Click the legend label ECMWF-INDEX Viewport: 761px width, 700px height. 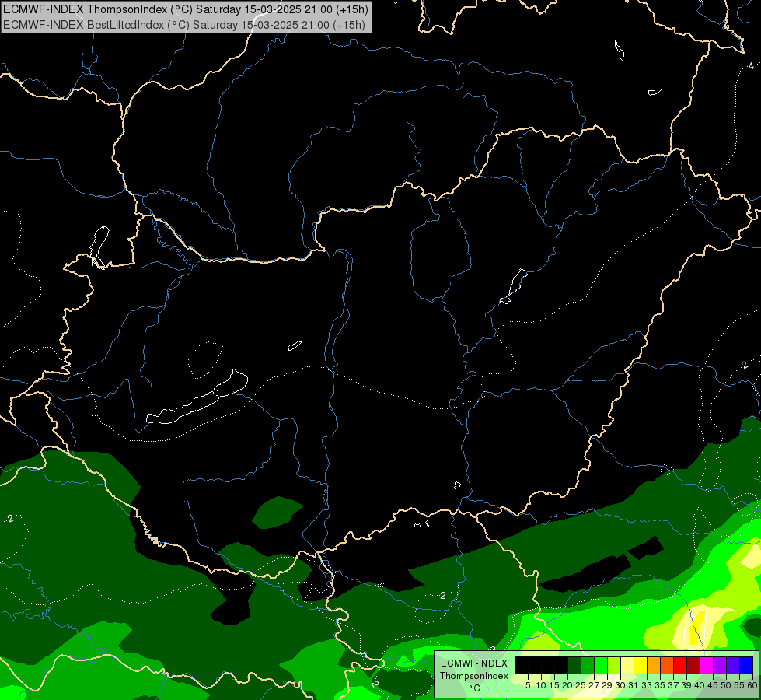tap(474, 663)
